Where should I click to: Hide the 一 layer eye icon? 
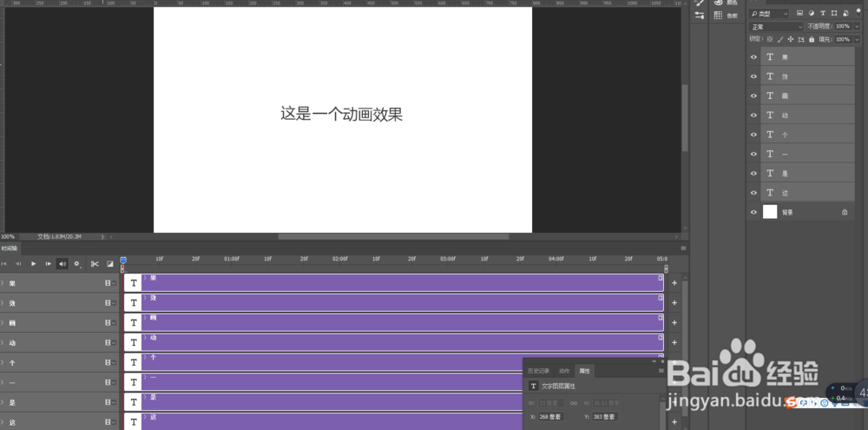753,154
